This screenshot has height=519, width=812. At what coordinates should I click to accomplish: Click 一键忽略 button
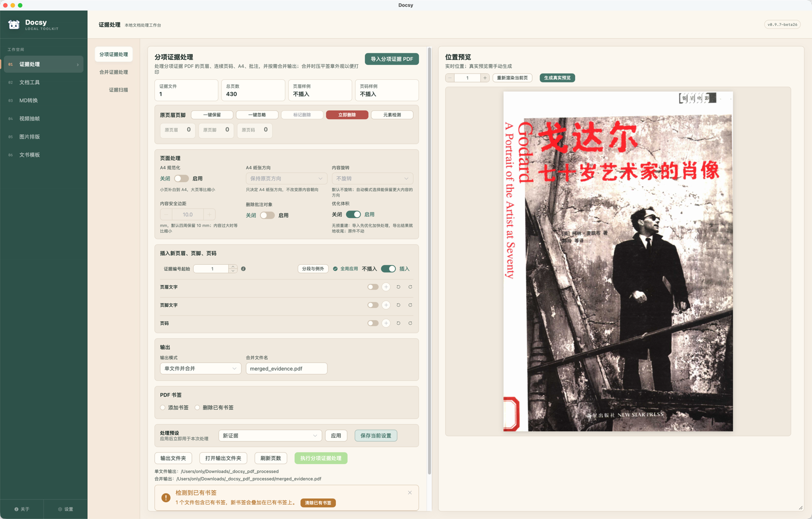[x=257, y=115]
